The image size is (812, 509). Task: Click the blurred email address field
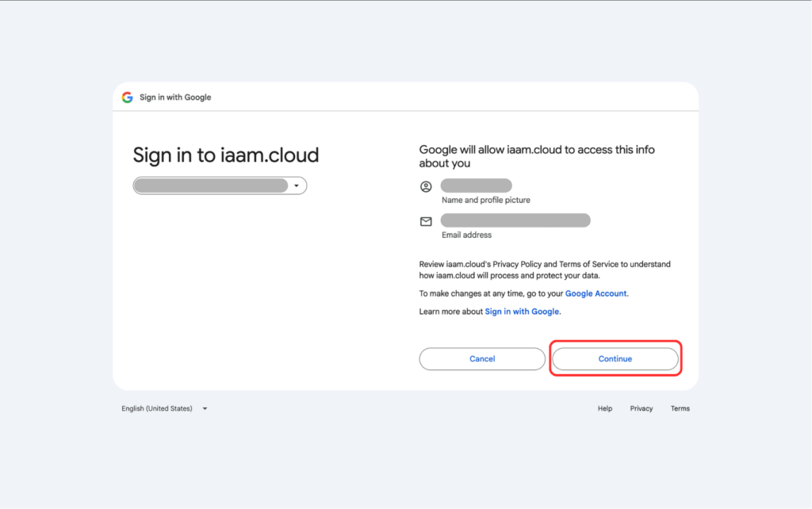coord(515,220)
